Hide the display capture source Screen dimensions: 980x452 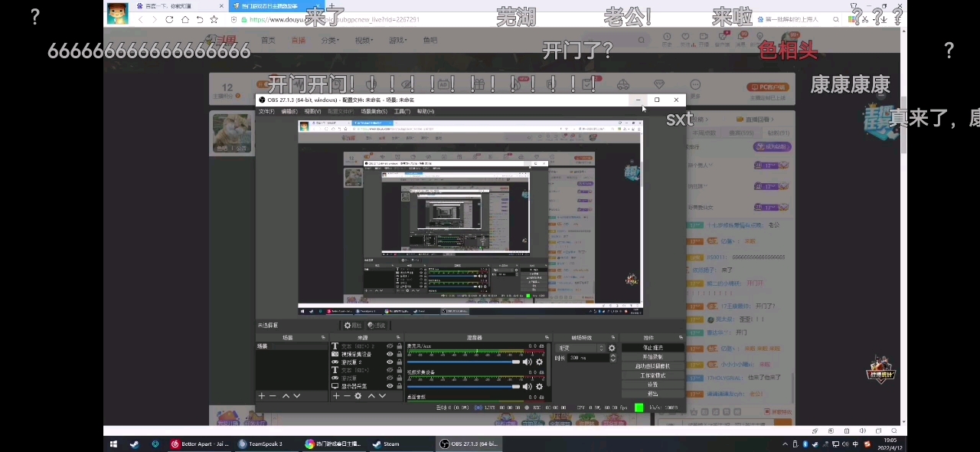[390, 386]
